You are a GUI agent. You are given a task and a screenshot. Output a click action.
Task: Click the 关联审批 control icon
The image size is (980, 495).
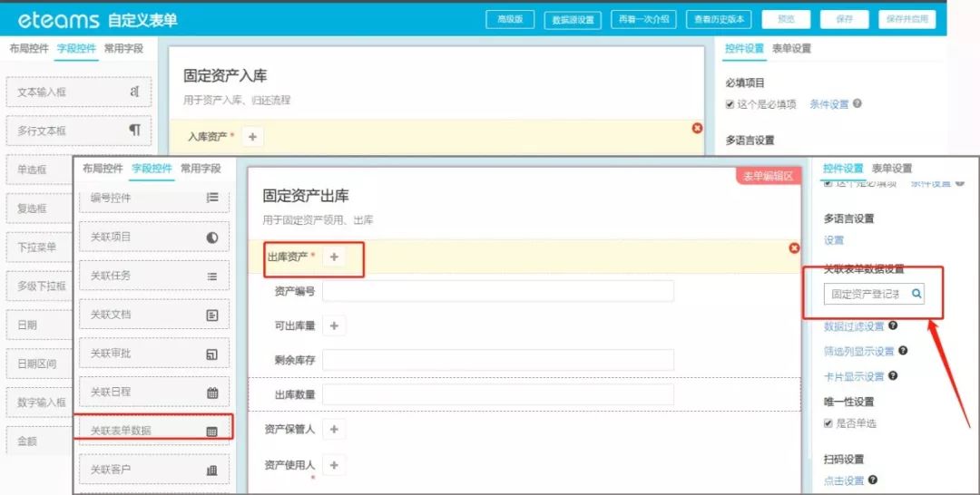(212, 354)
